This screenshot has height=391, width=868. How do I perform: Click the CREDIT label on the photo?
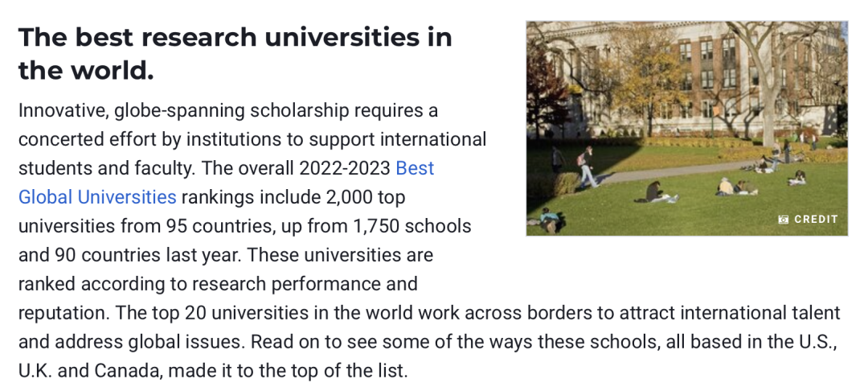coord(816,220)
